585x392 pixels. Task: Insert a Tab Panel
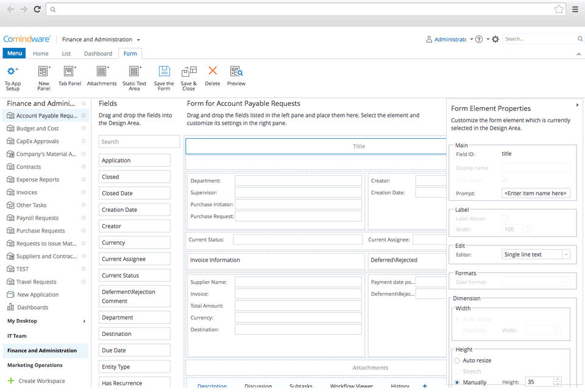69,71
